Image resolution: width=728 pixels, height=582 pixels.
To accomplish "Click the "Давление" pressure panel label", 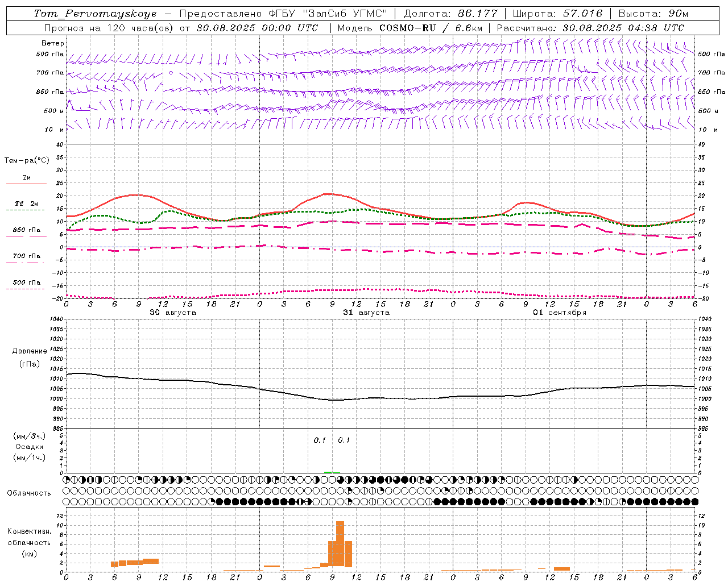I will pyautogui.click(x=30, y=351).
